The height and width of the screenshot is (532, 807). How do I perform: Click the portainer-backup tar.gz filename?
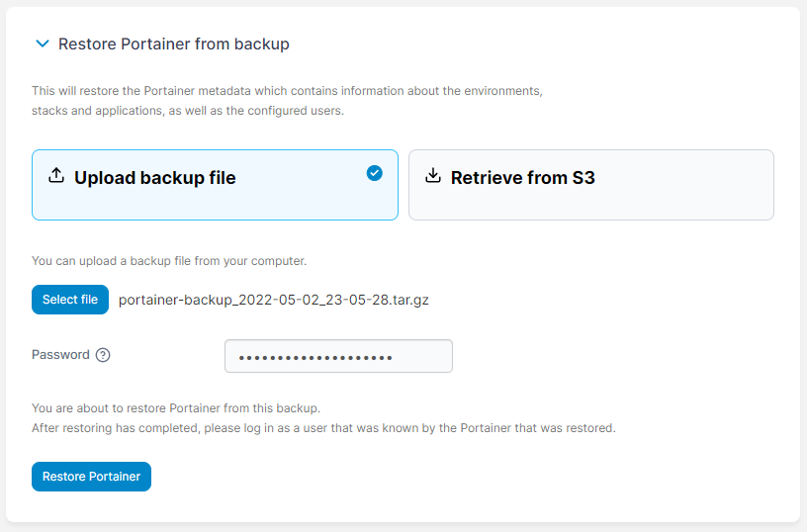tap(273, 300)
